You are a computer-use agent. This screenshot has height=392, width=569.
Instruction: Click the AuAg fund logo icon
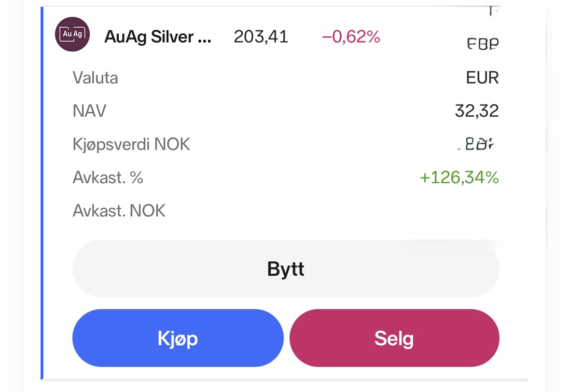(72, 34)
